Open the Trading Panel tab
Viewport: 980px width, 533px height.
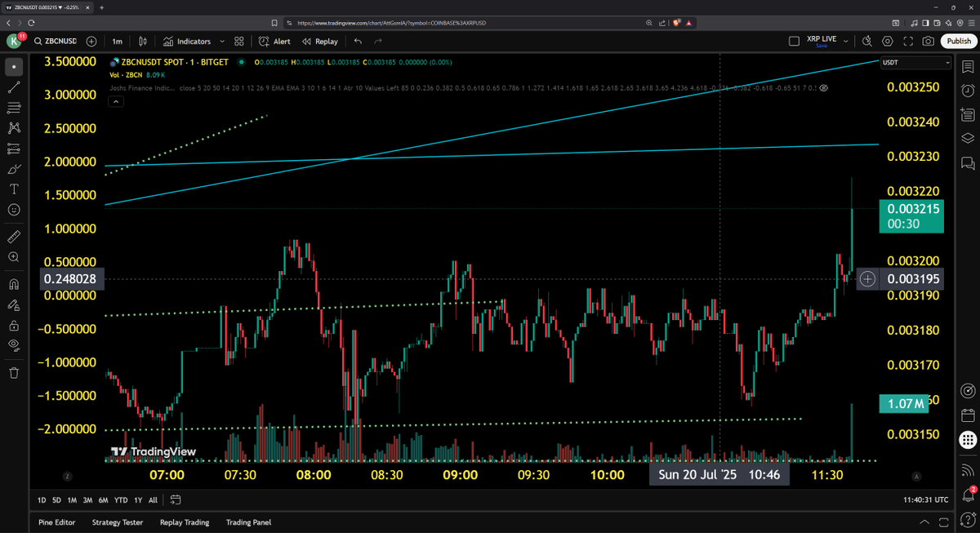248,522
